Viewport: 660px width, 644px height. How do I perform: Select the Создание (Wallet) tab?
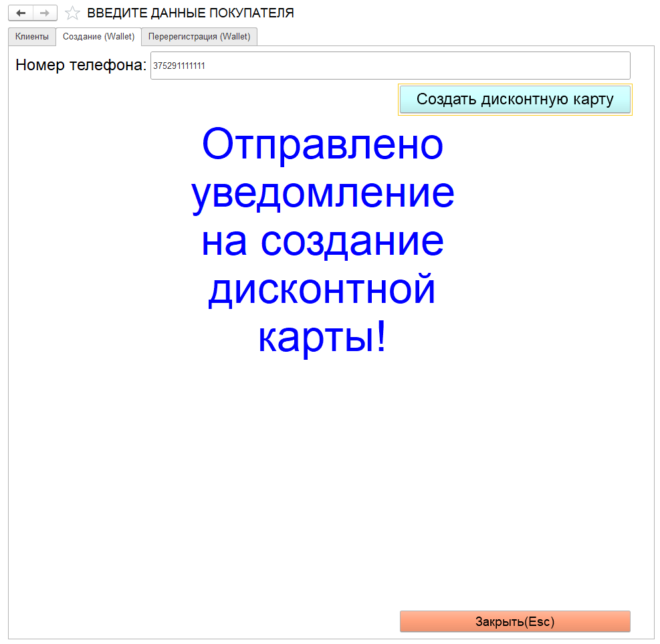coord(98,37)
